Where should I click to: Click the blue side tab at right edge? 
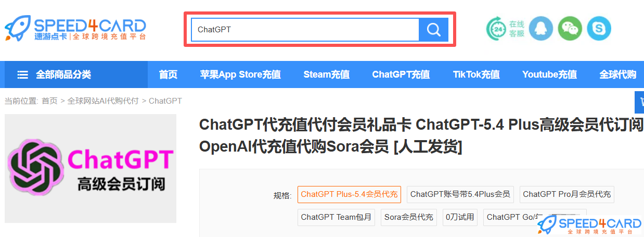point(639,102)
